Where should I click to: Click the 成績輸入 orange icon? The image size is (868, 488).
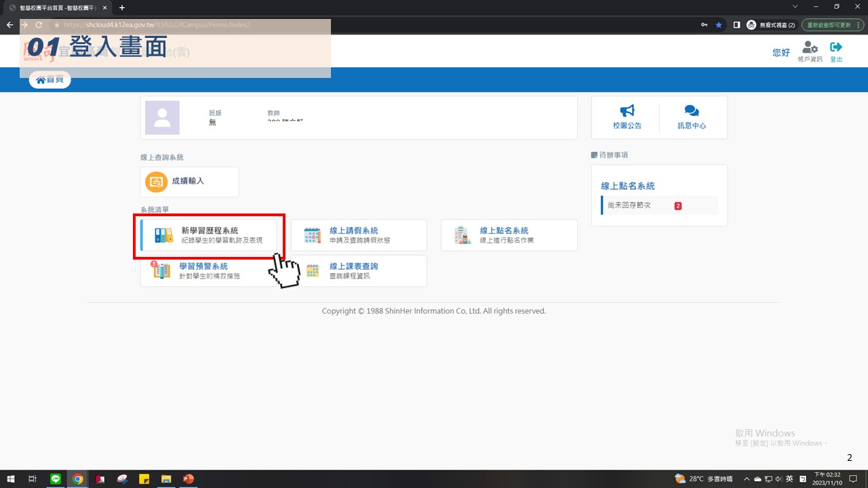157,182
